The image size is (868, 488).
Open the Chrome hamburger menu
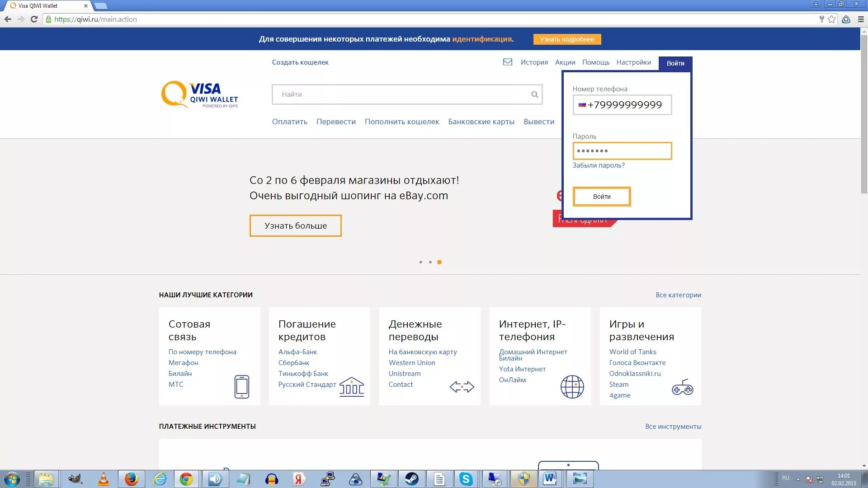[x=861, y=19]
